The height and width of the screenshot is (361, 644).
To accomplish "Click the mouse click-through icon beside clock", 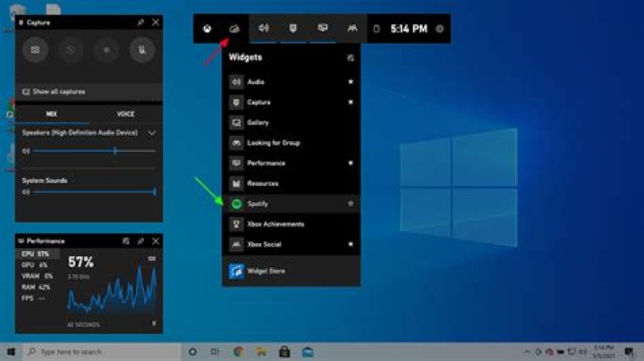I will pos(377,29).
